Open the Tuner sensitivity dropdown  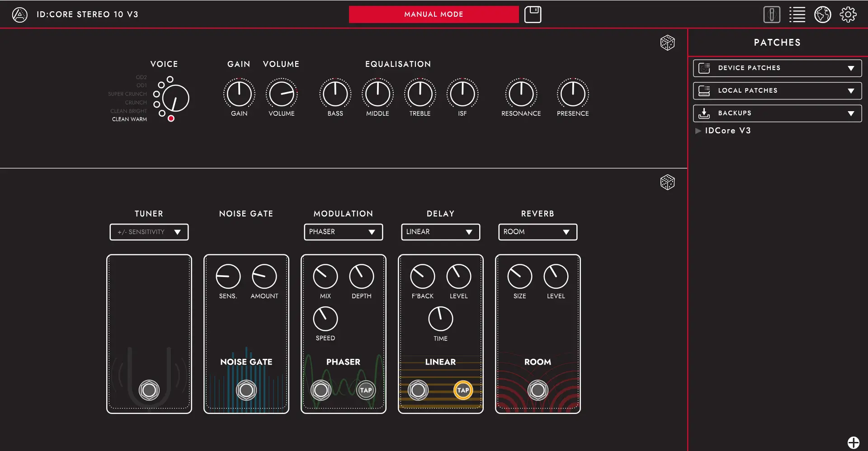pyautogui.click(x=149, y=232)
